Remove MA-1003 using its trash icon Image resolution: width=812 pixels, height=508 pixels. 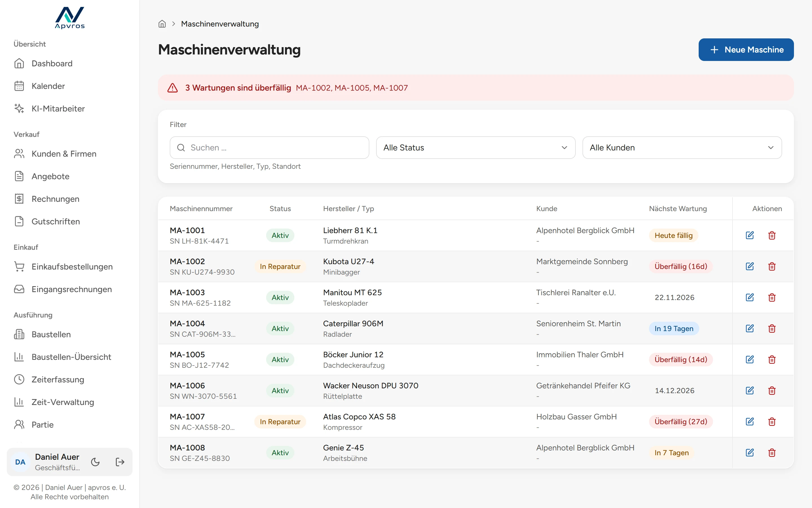pos(772,297)
